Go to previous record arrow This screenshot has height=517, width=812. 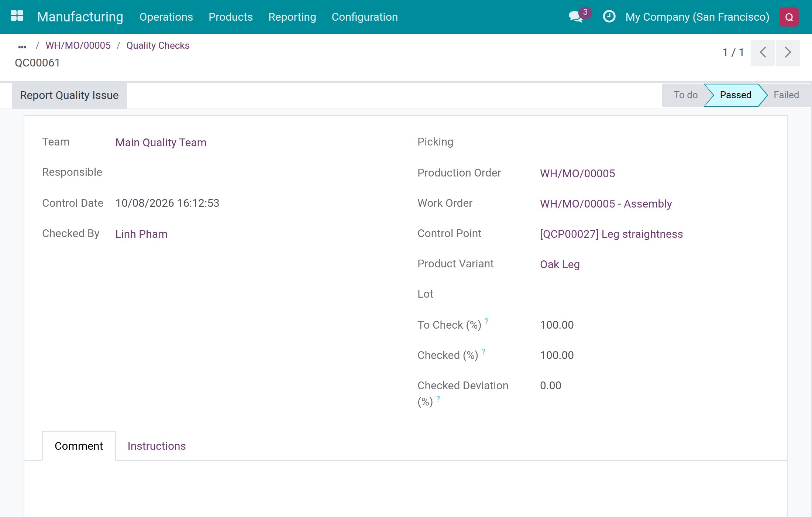[x=763, y=52]
